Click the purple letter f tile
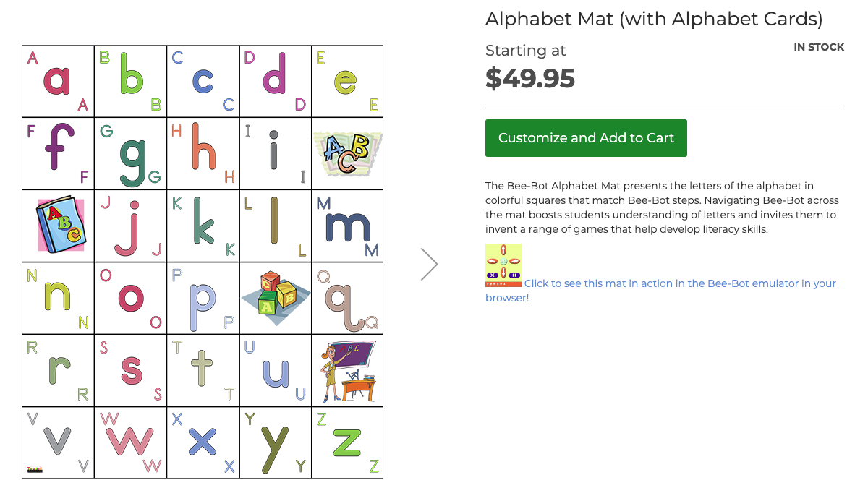The width and height of the screenshot is (868, 488). 59,153
